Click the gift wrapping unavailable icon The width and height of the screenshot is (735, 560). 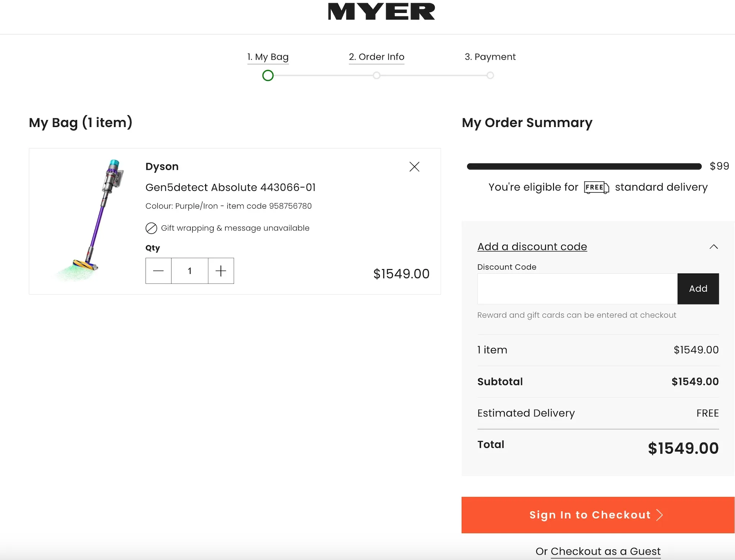[x=152, y=228]
